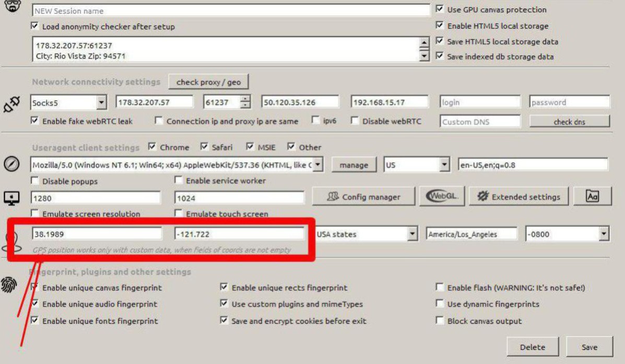Open the Config manager
The width and height of the screenshot is (625, 364).
pyautogui.click(x=363, y=197)
